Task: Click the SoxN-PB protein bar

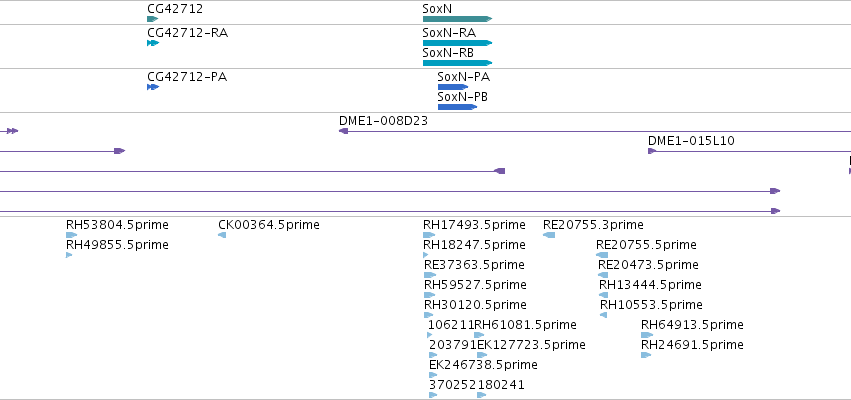Action: (x=457, y=107)
